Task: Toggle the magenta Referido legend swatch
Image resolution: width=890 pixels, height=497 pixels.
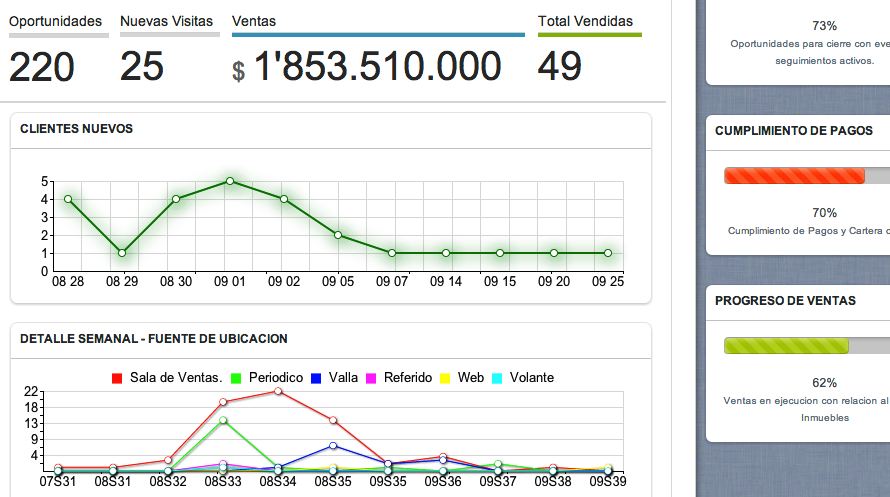Action: [x=371, y=378]
